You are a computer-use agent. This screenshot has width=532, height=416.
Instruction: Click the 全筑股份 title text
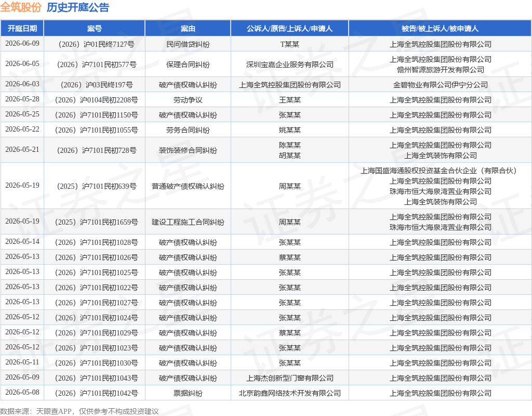tap(21, 7)
